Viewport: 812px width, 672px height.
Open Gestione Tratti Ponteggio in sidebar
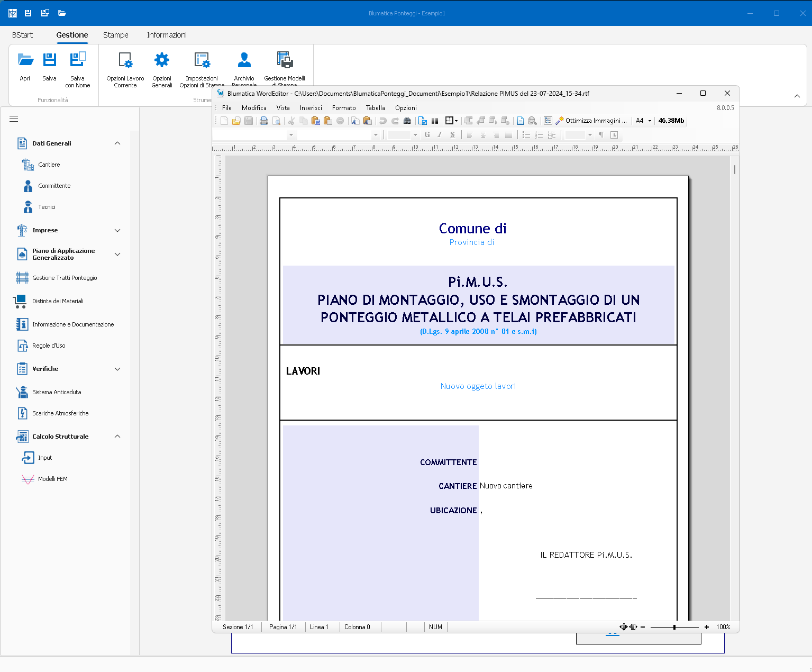click(x=65, y=278)
